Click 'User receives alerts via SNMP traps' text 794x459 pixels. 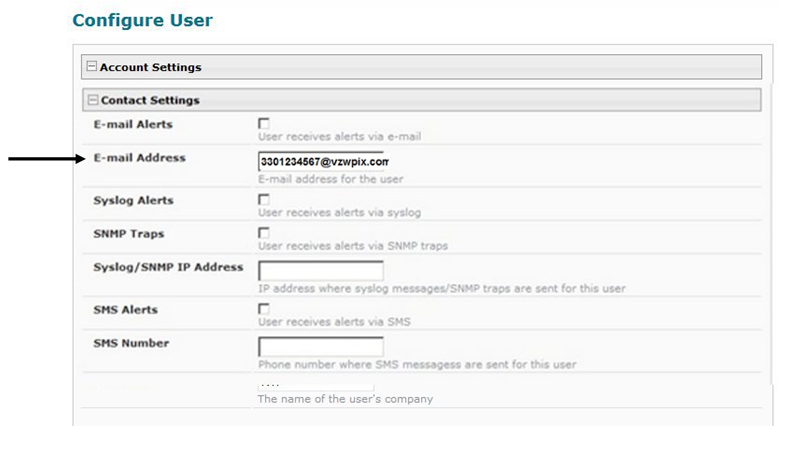click(353, 246)
